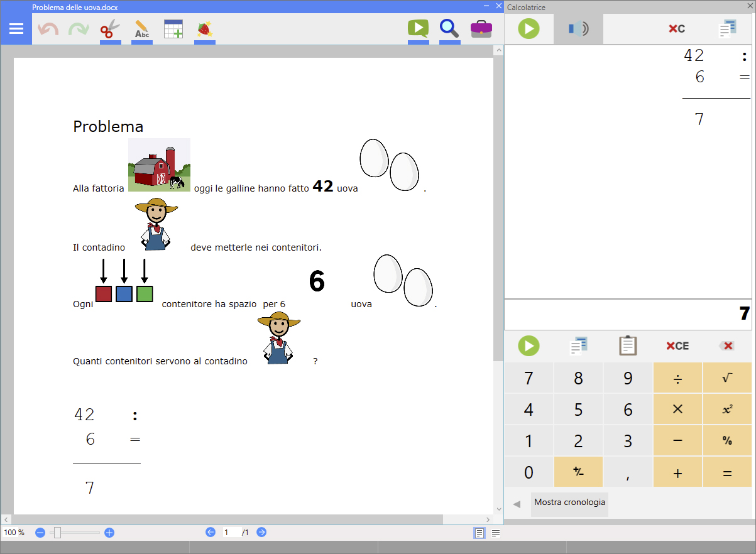Open the magnifying glass search tool
Image resolution: width=756 pixels, height=554 pixels.
449,29
